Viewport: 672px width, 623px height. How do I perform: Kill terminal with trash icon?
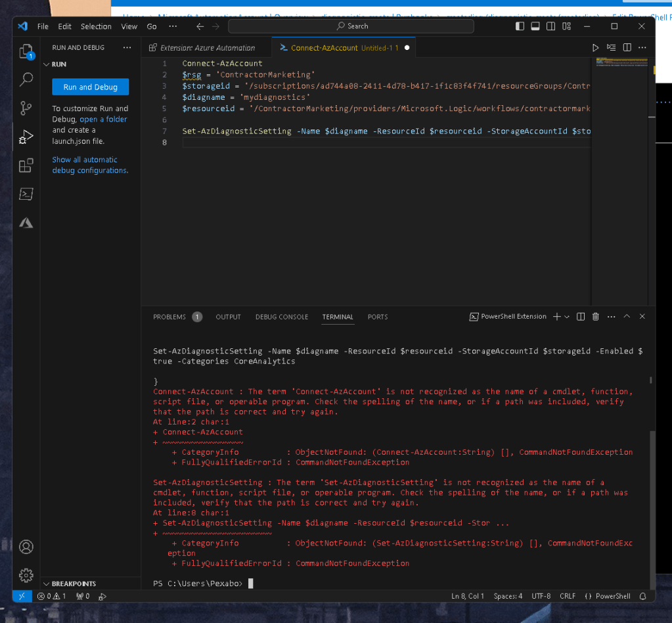click(x=596, y=317)
